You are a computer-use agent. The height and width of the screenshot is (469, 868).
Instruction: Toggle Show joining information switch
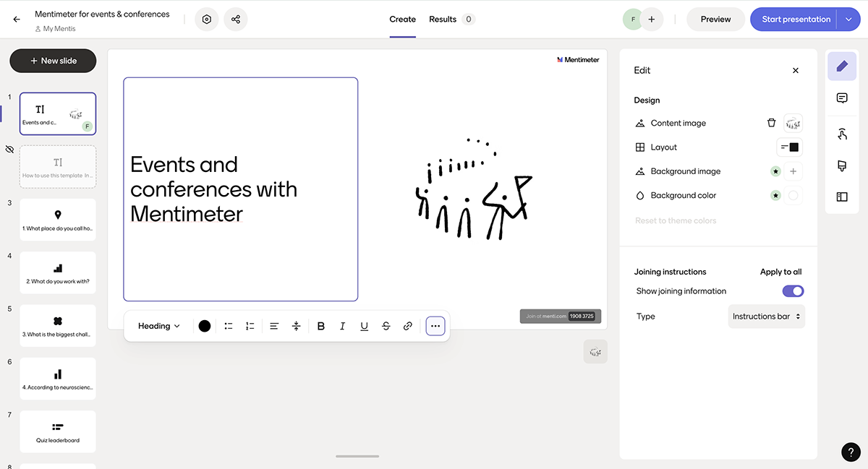(x=793, y=291)
